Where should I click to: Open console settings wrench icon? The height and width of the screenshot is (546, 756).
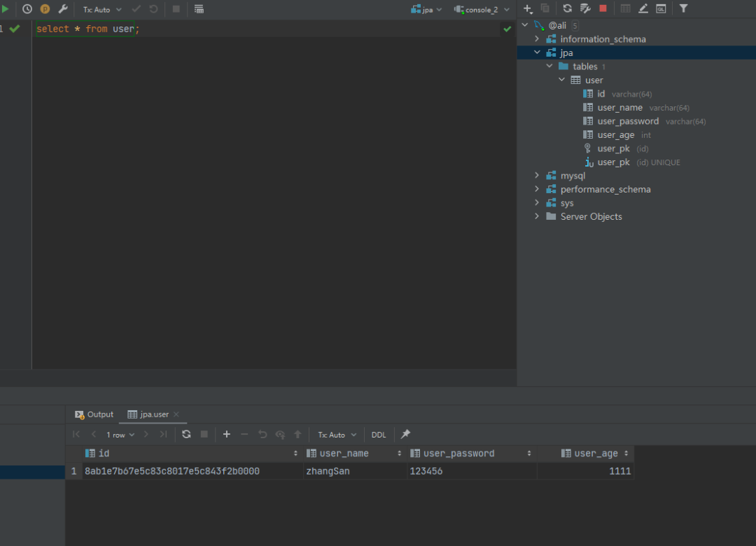pos(63,8)
